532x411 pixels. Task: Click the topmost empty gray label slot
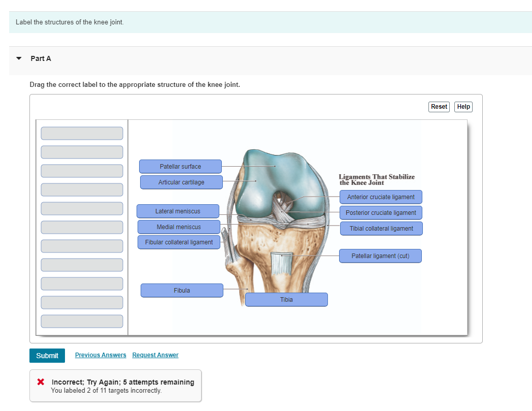[x=82, y=133]
